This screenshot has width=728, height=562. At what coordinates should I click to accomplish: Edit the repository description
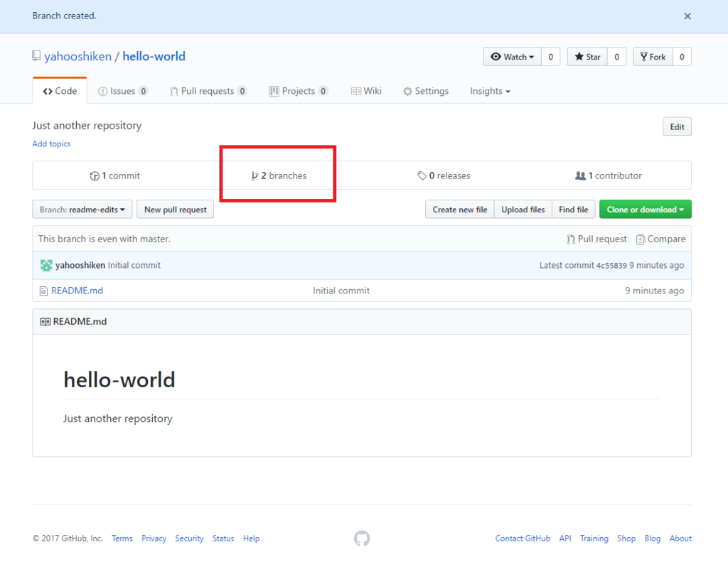pos(677,126)
